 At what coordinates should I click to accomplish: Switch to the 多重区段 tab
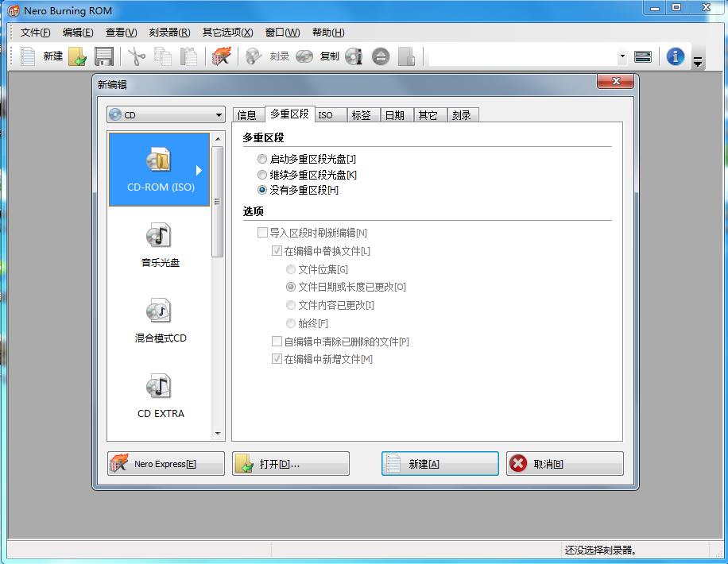(x=289, y=114)
